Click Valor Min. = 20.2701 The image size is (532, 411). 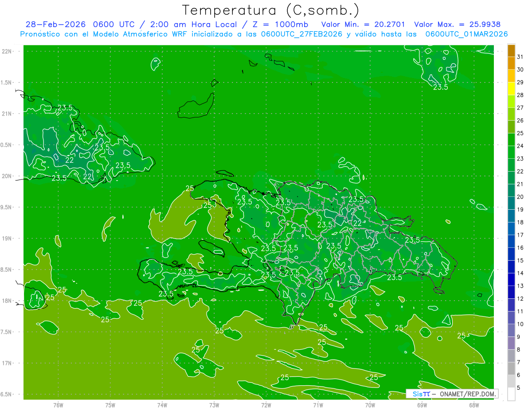[363, 24]
